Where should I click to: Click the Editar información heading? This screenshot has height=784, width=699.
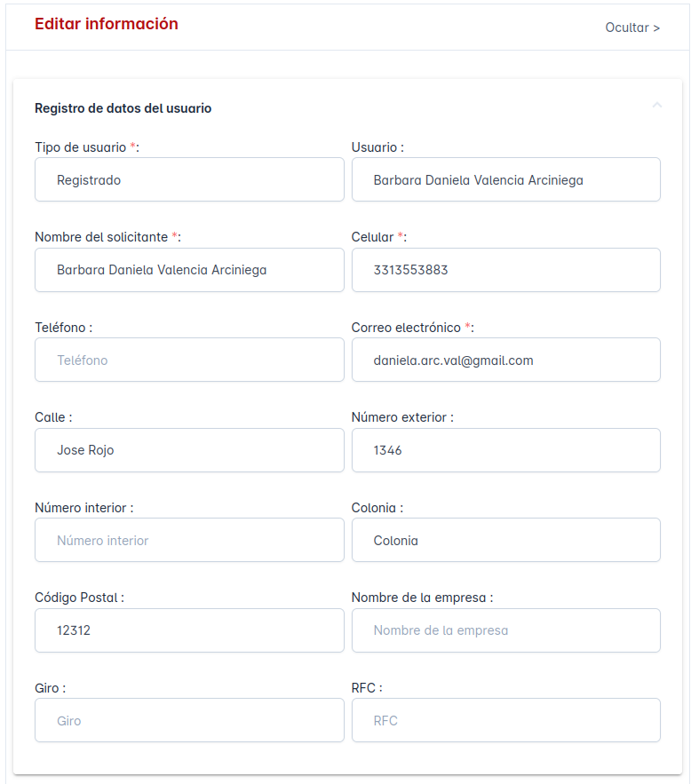coord(107,25)
